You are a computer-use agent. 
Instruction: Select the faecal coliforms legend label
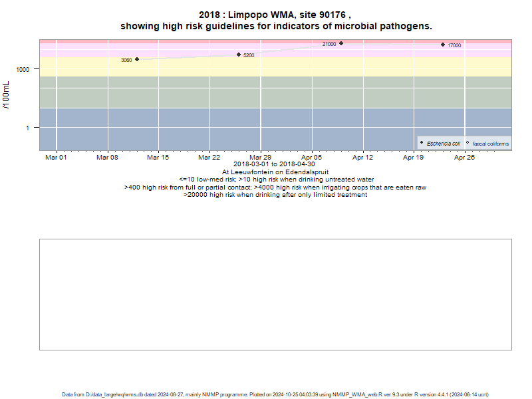pyautogui.click(x=491, y=144)
